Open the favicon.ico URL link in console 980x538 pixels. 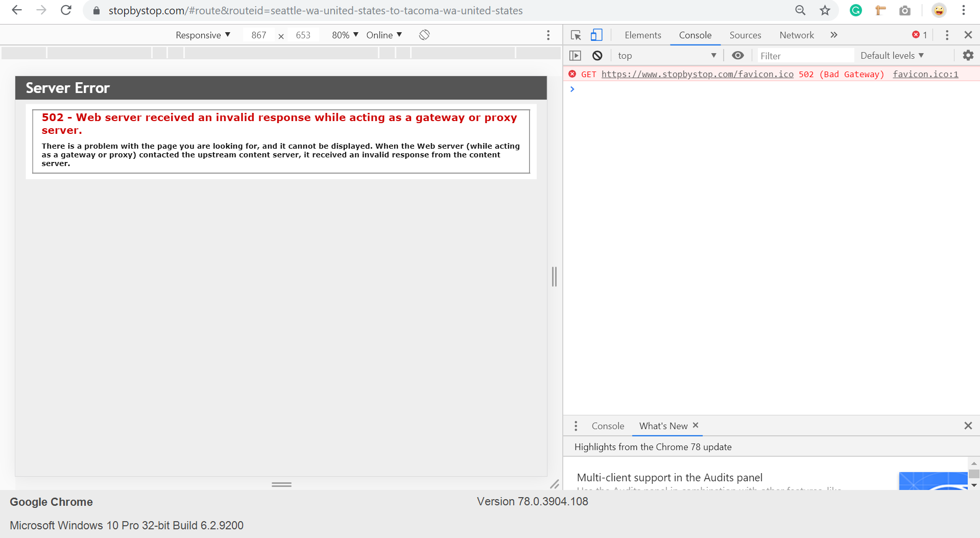[697, 74]
